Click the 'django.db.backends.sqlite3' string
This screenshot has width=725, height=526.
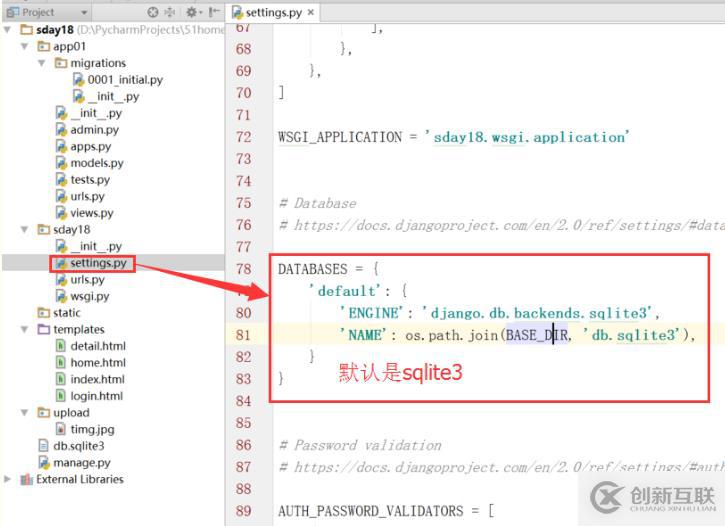coord(538,313)
